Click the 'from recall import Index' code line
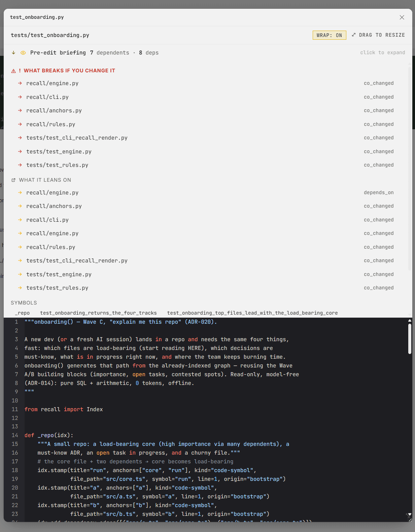The image size is (415, 532). (x=64, y=409)
